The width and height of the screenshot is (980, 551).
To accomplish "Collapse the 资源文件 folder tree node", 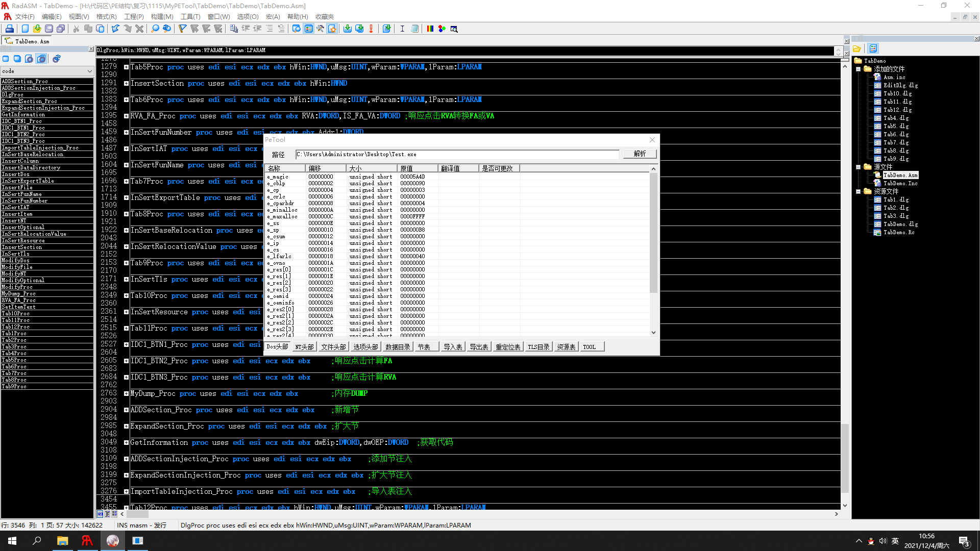I will tap(859, 191).
